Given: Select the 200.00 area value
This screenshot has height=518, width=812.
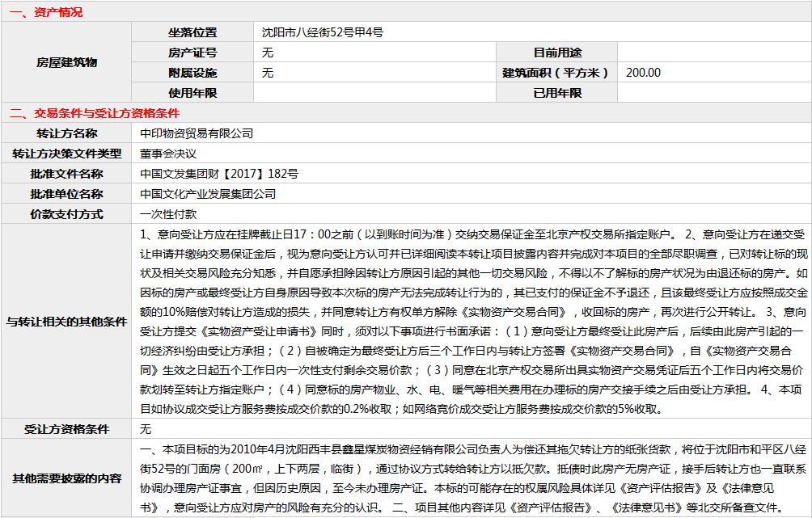Looking at the screenshot, I should click(643, 73).
